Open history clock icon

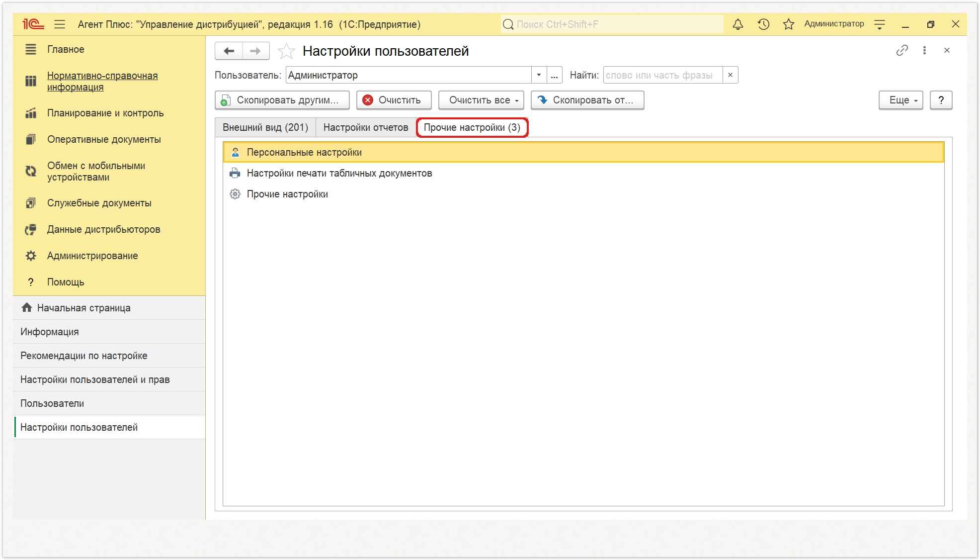[x=763, y=24]
